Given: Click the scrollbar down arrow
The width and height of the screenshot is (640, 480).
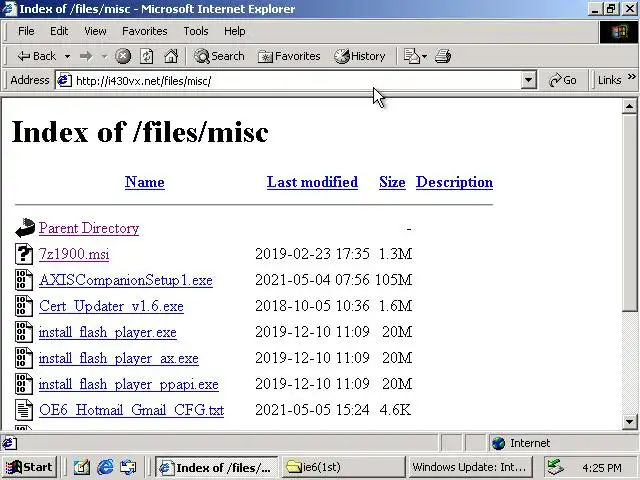Looking at the screenshot, I should tap(629, 422).
